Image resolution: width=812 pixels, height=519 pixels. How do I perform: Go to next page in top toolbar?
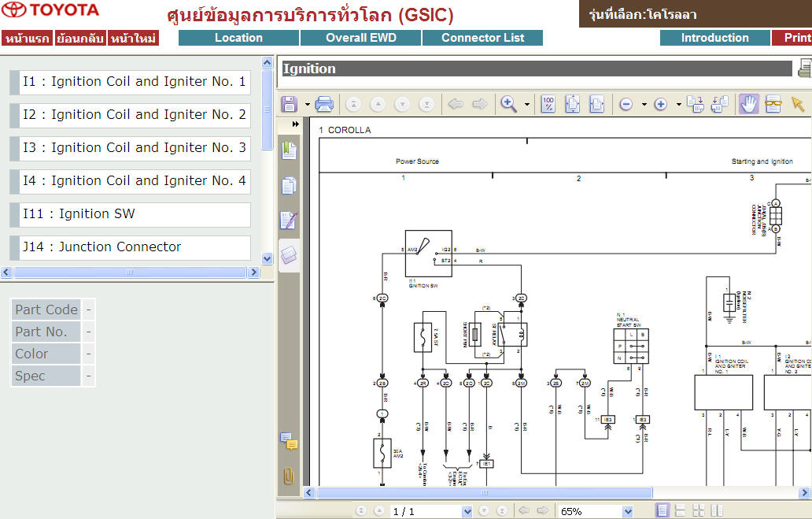(x=402, y=104)
